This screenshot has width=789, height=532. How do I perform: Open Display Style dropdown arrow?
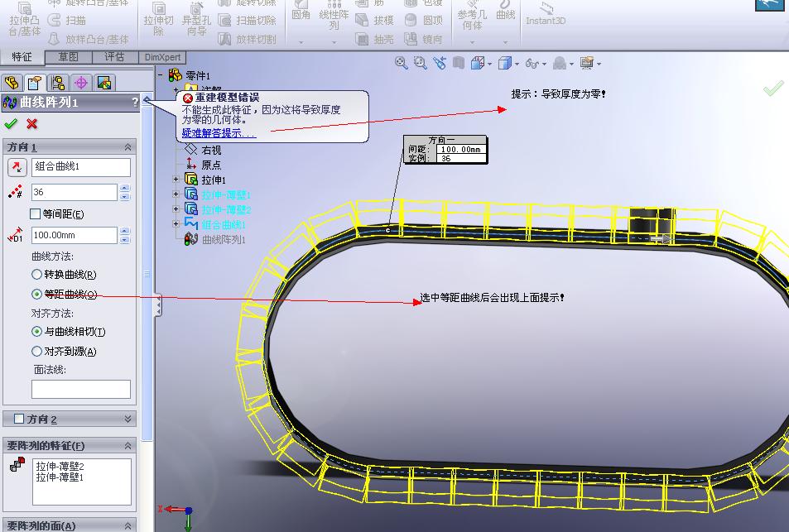tap(517, 64)
